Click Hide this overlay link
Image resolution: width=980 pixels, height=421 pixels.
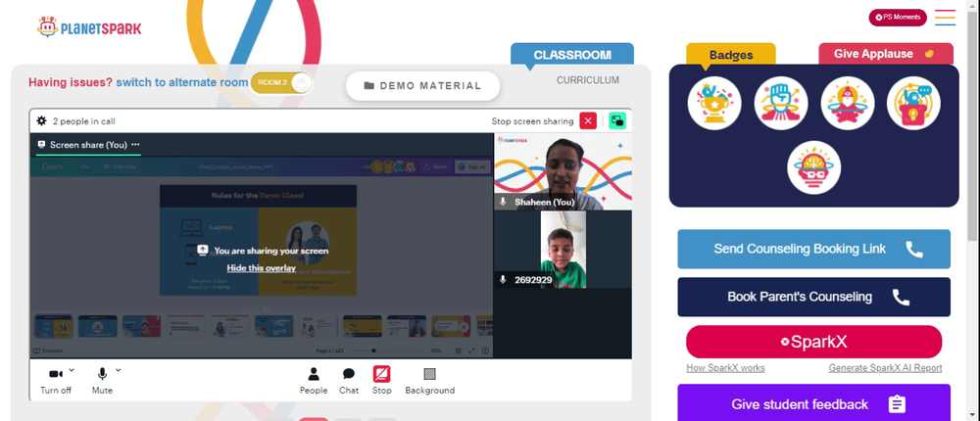point(262,268)
